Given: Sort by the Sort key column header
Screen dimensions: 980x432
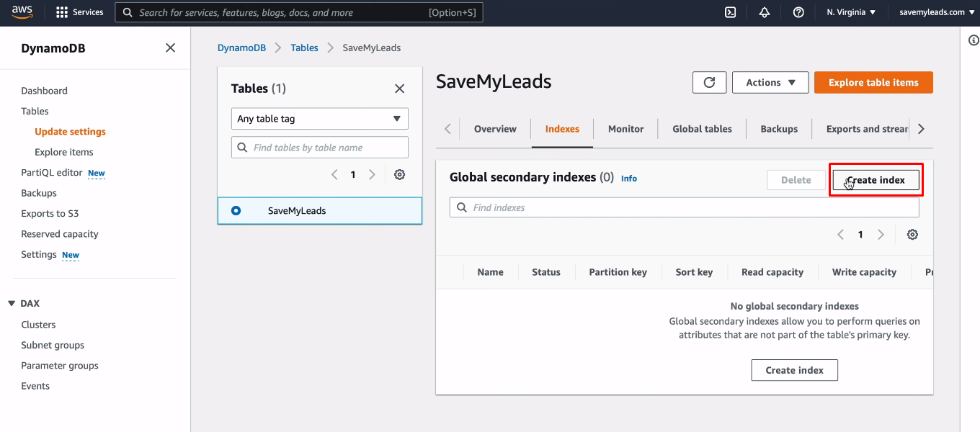Looking at the screenshot, I should click(694, 272).
